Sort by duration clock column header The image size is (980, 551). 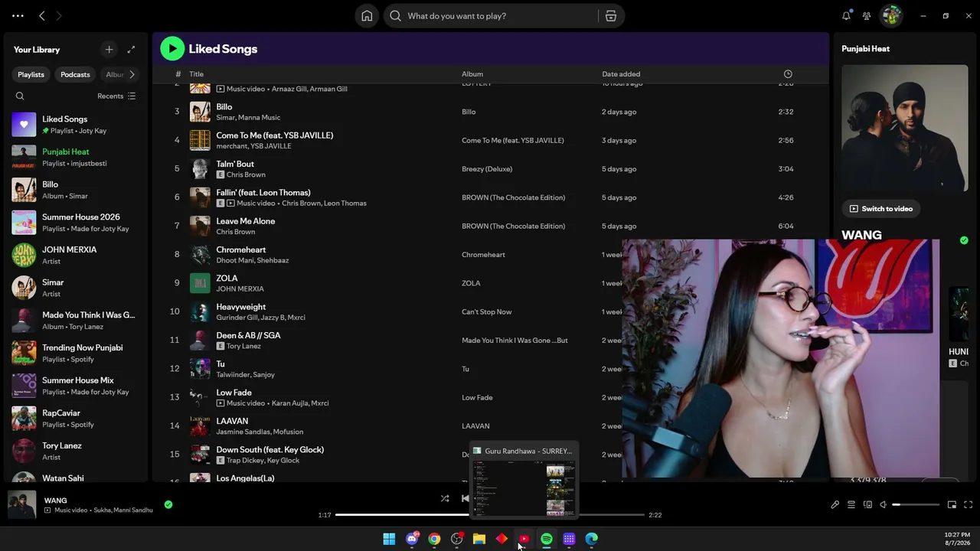point(788,74)
